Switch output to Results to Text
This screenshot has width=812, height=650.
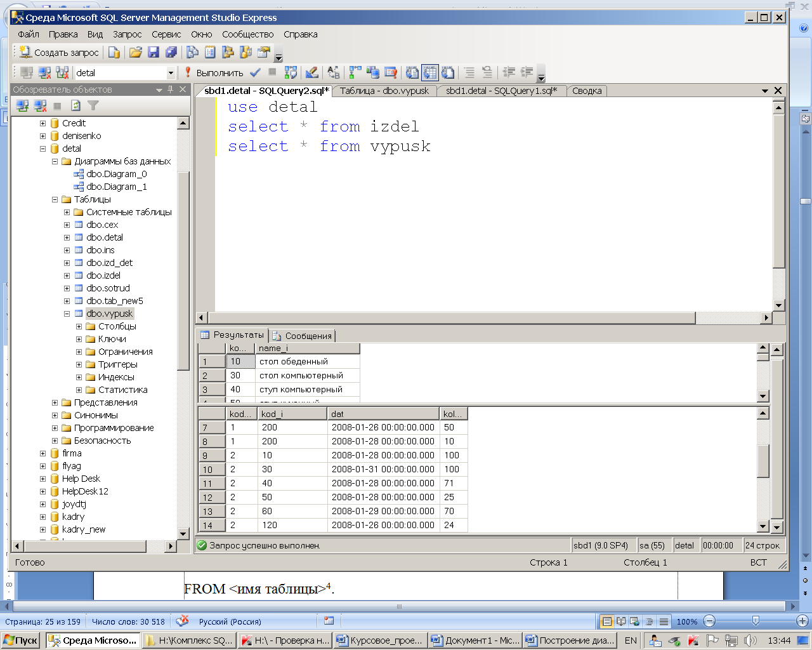[x=412, y=72]
